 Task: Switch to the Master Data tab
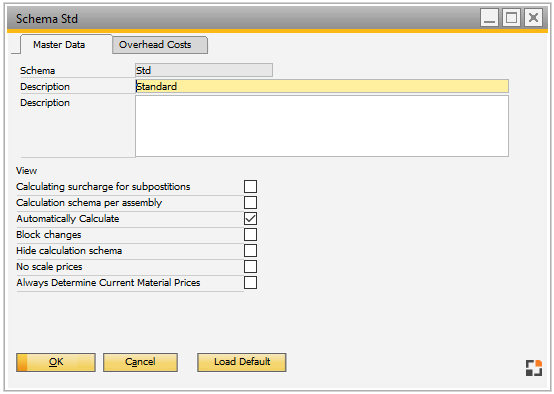coord(66,45)
